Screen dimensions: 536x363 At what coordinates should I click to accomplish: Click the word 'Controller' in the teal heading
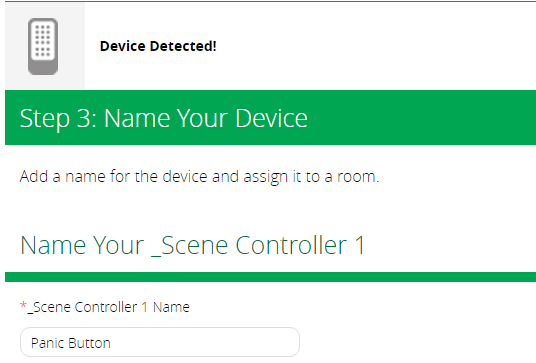pos(291,245)
